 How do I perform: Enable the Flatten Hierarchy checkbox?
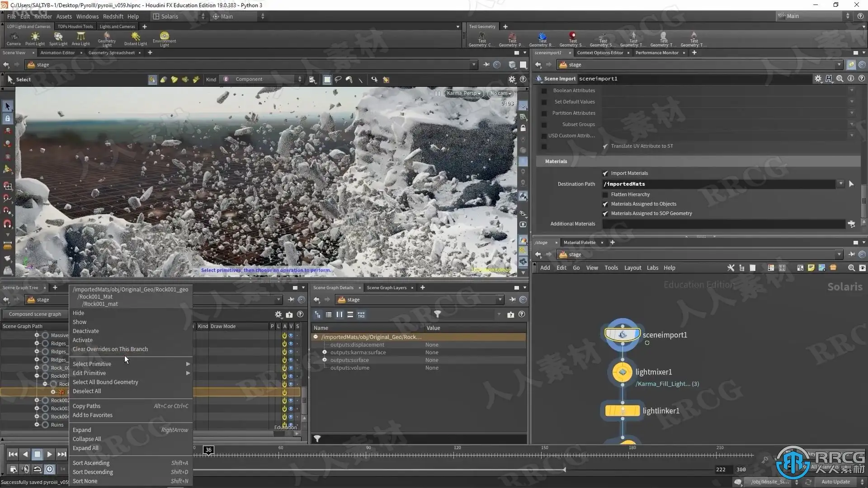pyautogui.click(x=605, y=195)
